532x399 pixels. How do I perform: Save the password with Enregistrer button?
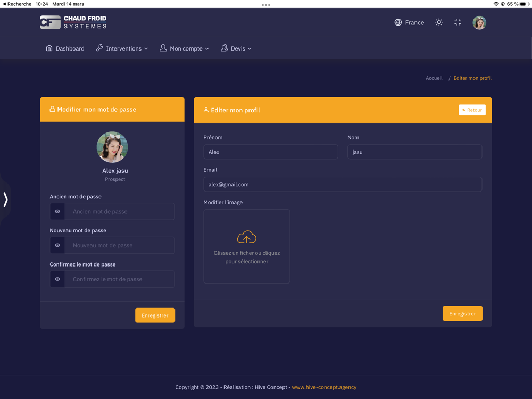(155, 315)
